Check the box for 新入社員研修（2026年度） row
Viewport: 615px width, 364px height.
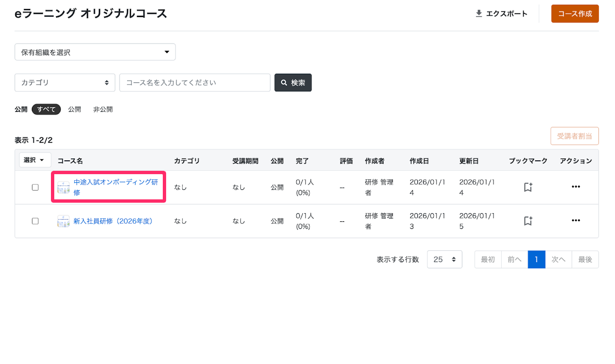click(x=35, y=221)
